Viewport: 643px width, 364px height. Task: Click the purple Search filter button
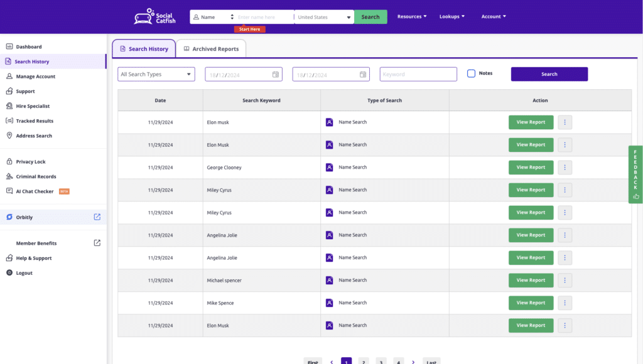coord(549,74)
